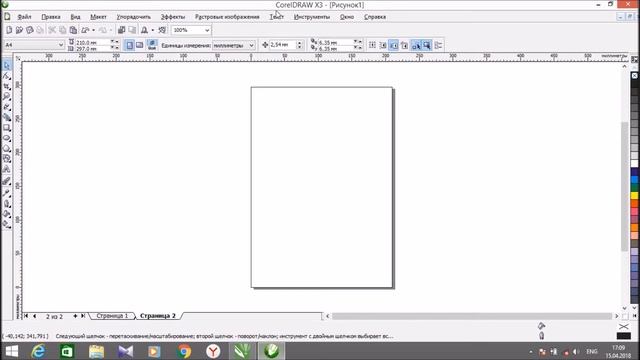Select the Eyedropper tool
Viewport: 640px width, 360px height.
[7, 193]
